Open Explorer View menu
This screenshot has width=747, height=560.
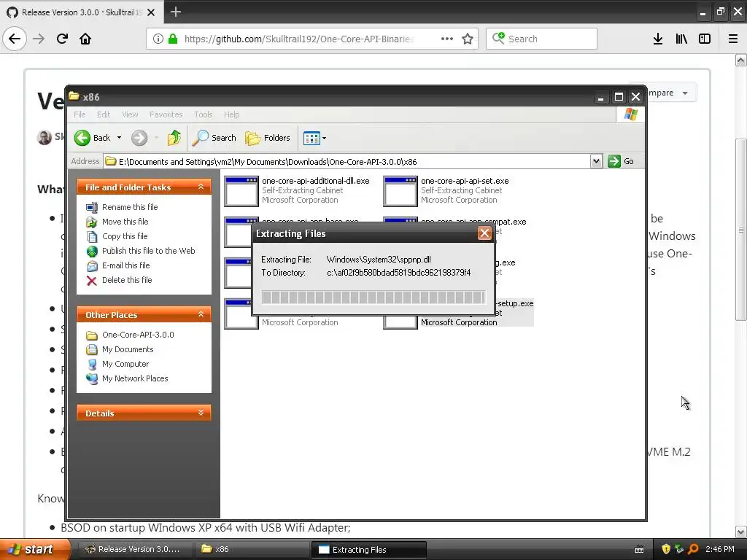[x=130, y=114]
